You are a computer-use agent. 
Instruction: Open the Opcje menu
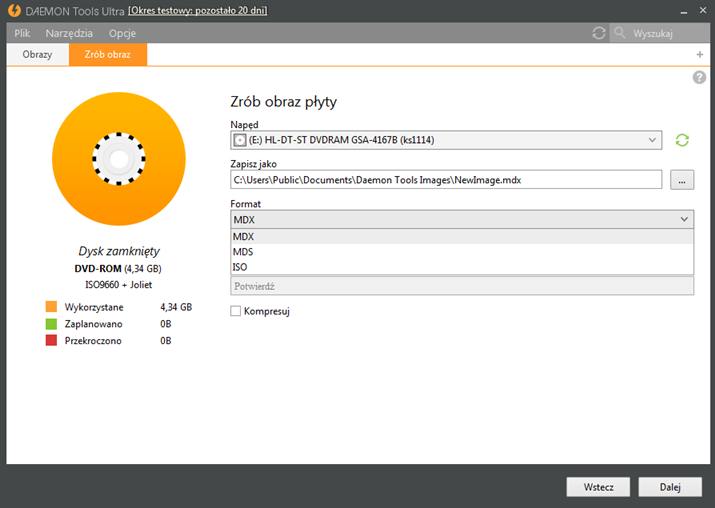click(122, 33)
